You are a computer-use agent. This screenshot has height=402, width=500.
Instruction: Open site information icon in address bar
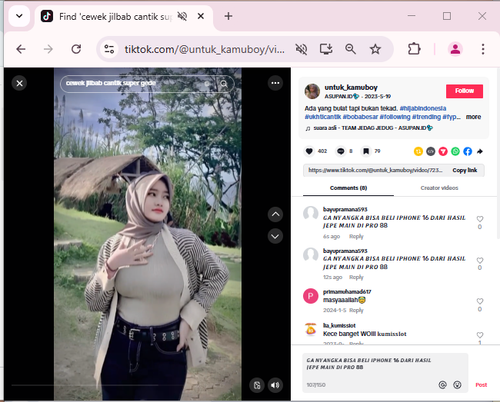pyautogui.click(x=109, y=49)
